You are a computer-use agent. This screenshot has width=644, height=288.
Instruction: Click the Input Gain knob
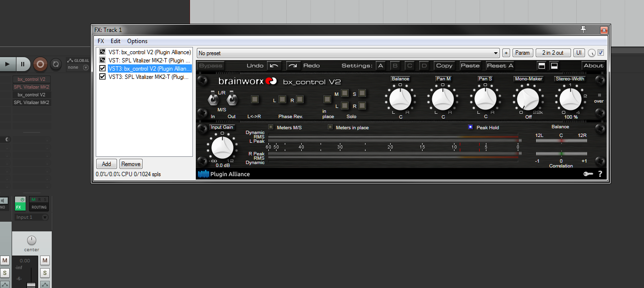click(222, 147)
